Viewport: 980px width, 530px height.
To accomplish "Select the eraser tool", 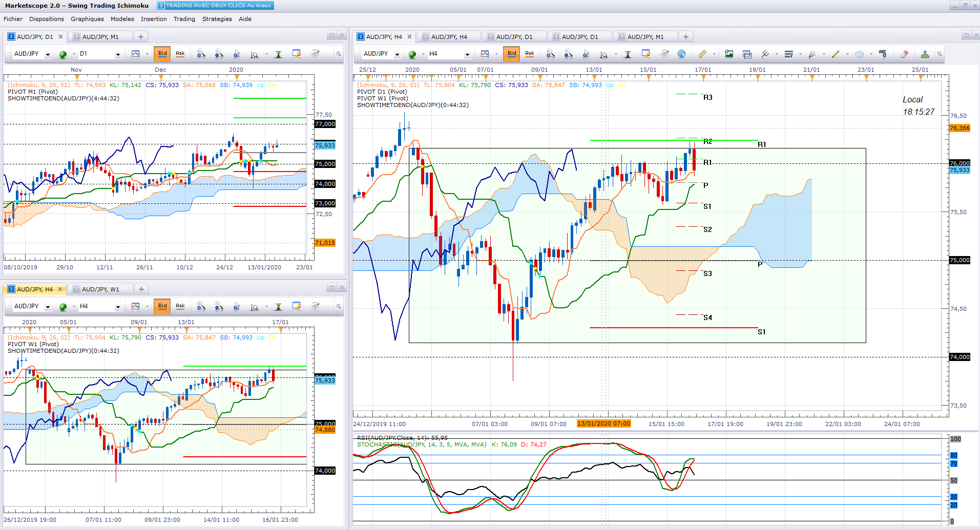I will click(x=904, y=54).
